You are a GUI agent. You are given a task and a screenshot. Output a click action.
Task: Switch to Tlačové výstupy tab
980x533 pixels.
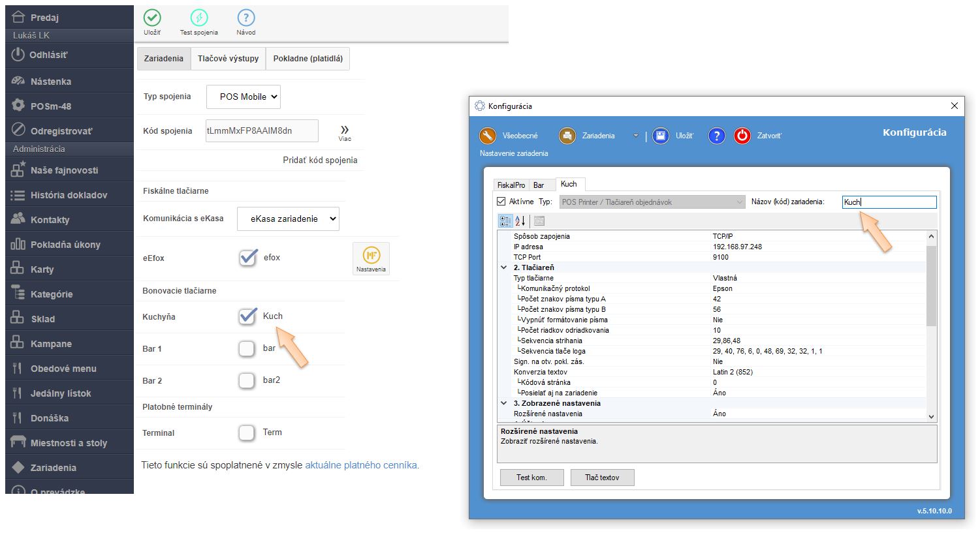pyautogui.click(x=229, y=59)
